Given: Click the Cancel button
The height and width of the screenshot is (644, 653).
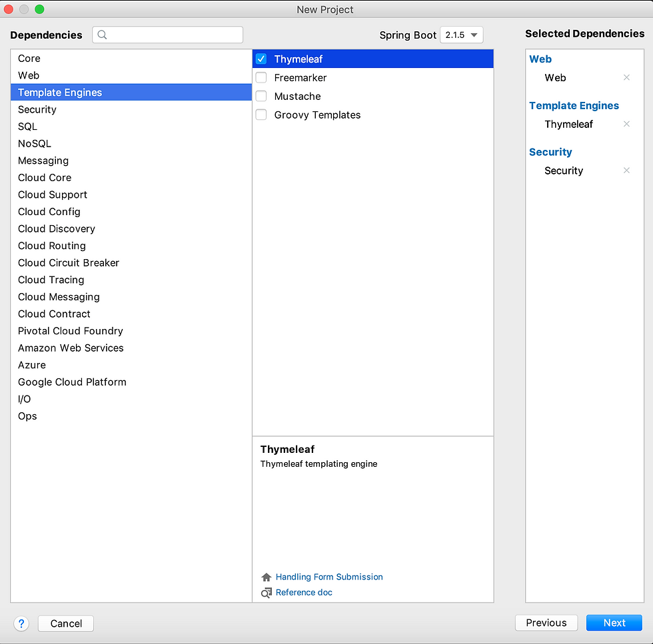Looking at the screenshot, I should 66,623.
